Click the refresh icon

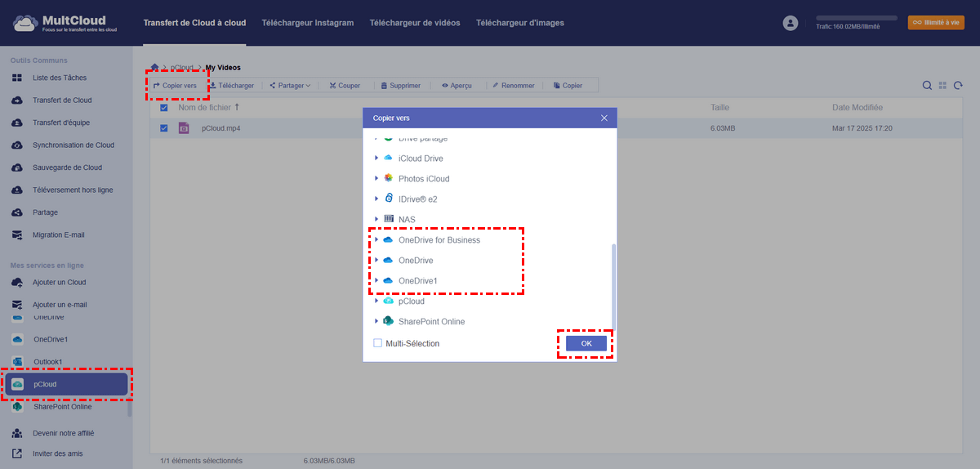coord(958,85)
